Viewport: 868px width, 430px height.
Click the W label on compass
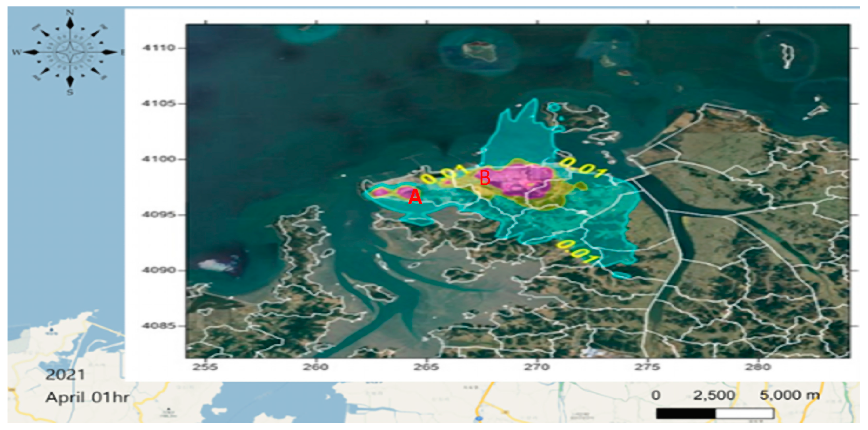tap(16, 52)
